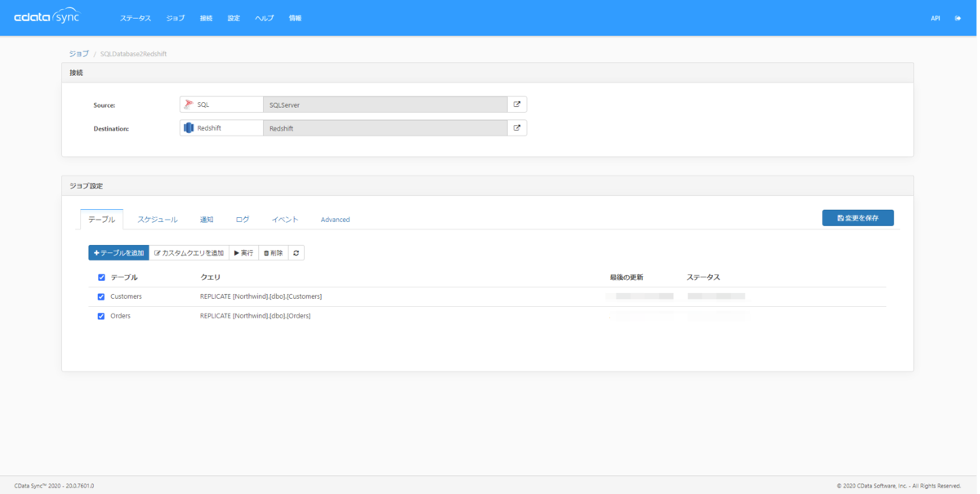
Task: Click the クエリ column header
Action: (x=210, y=278)
